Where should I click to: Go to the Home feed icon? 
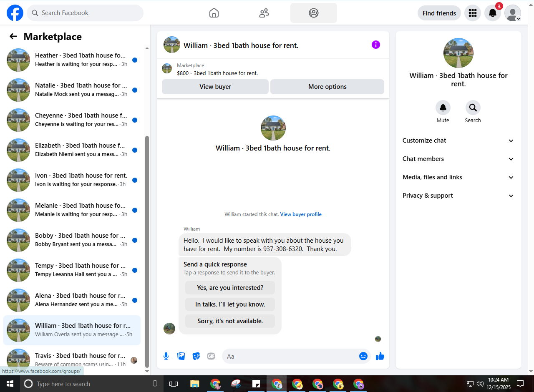tap(214, 13)
